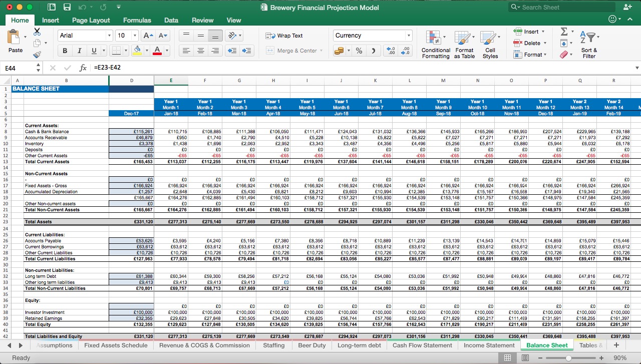The width and height of the screenshot is (641, 364).
Task: Decrease font size with the smaller A icon
Action: 163,36
